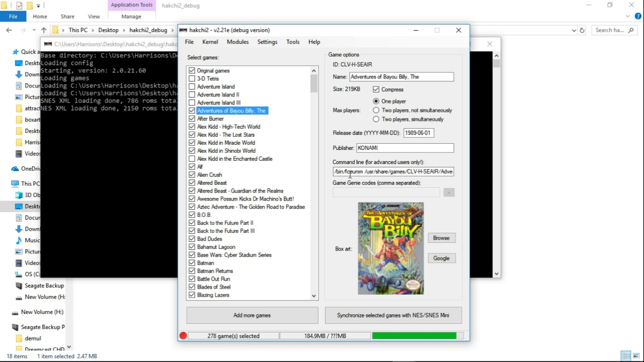Image resolution: width=644 pixels, height=362 pixels.
Task: Click the disabled Game Genie plus button
Action: [449, 193]
